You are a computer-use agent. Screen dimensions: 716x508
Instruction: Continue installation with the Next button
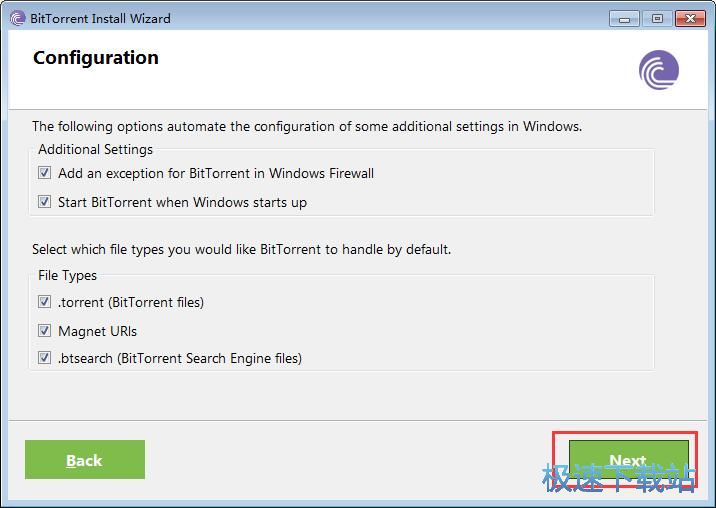coord(629,460)
